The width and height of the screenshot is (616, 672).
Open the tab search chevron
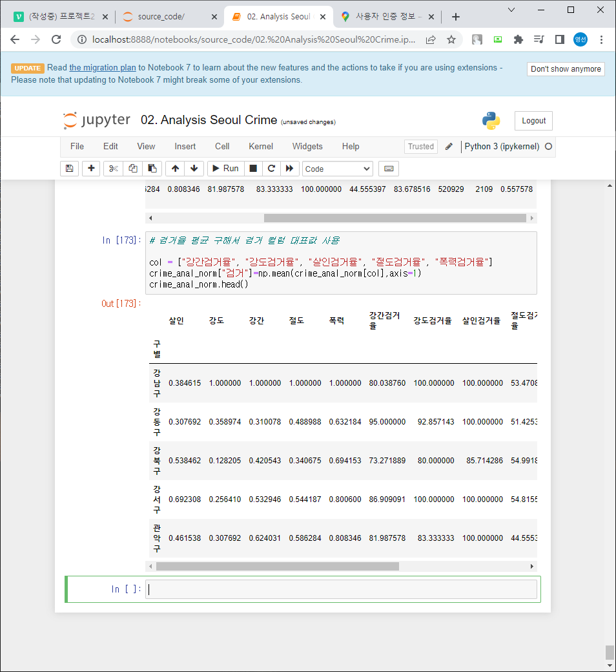[511, 10]
